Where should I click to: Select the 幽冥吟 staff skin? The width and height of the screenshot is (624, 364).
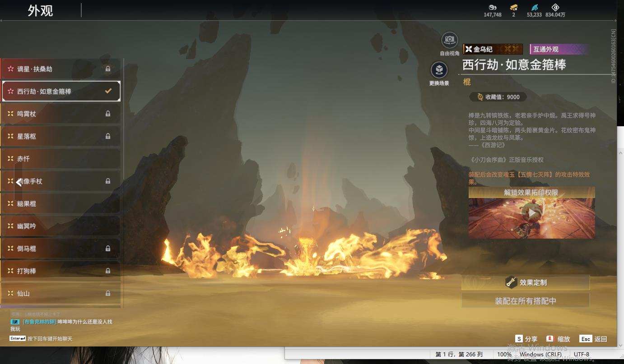[61, 226]
